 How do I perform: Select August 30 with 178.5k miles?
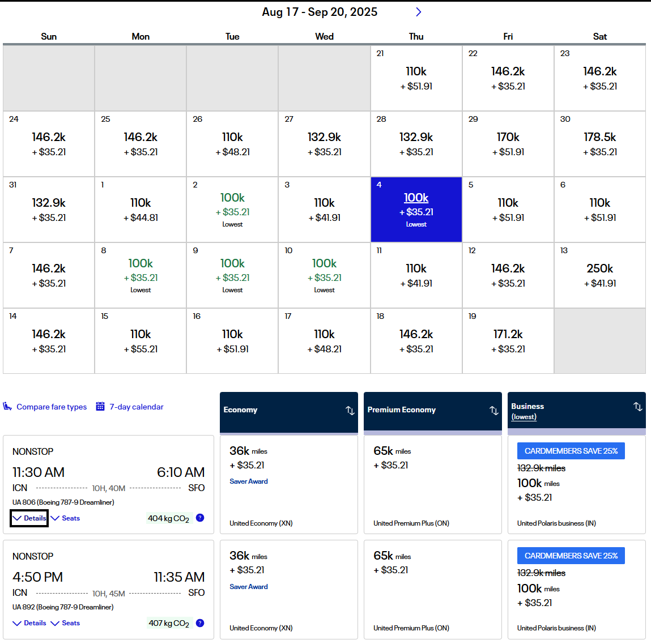point(599,143)
